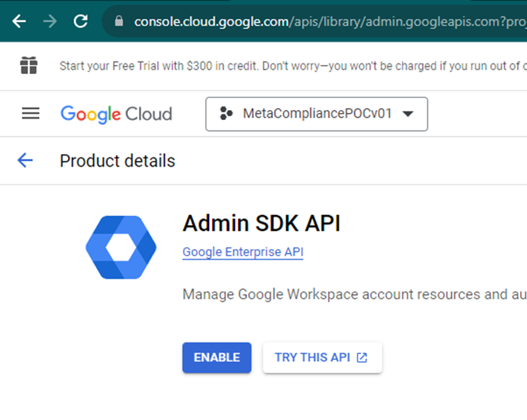Image resolution: width=527 pixels, height=420 pixels.
Task: Click the TRY THIS API button
Action: (x=322, y=358)
